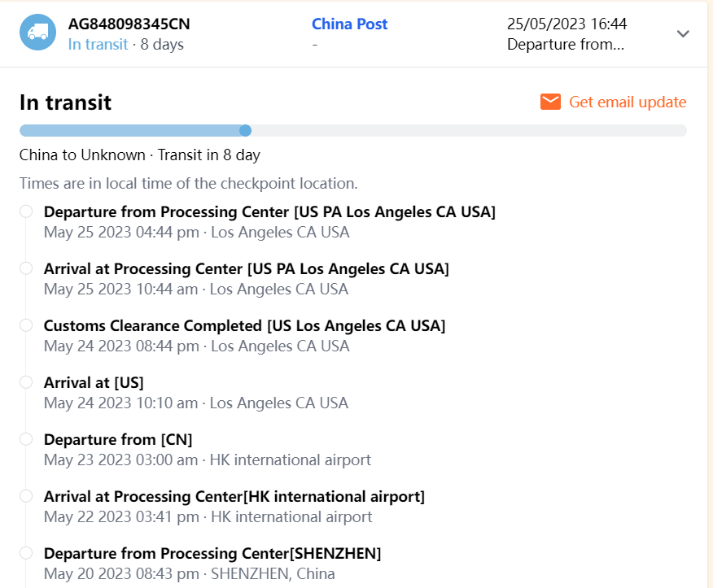Select tracking number AG848098345CN
This screenshot has height=588, width=713.
[129, 24]
